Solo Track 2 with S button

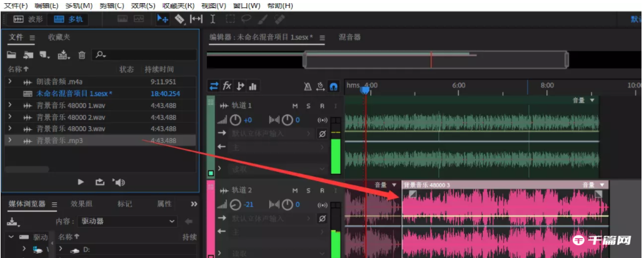308,191
